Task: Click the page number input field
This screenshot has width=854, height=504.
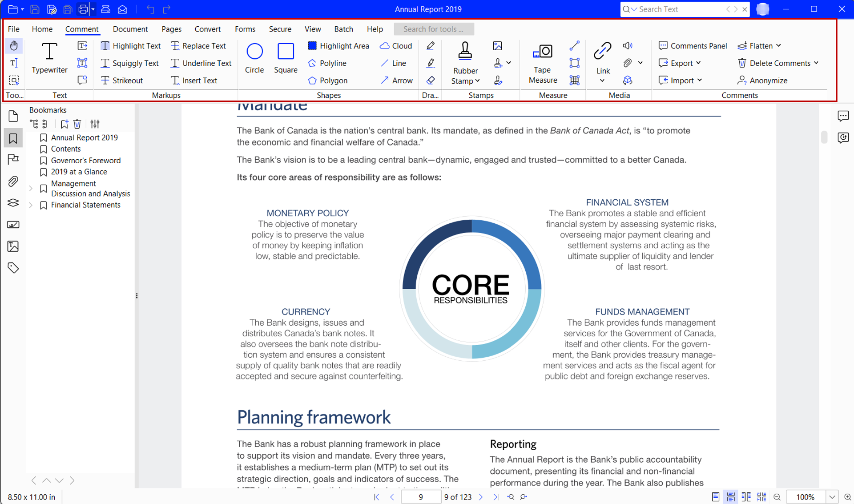Action: tap(421, 497)
